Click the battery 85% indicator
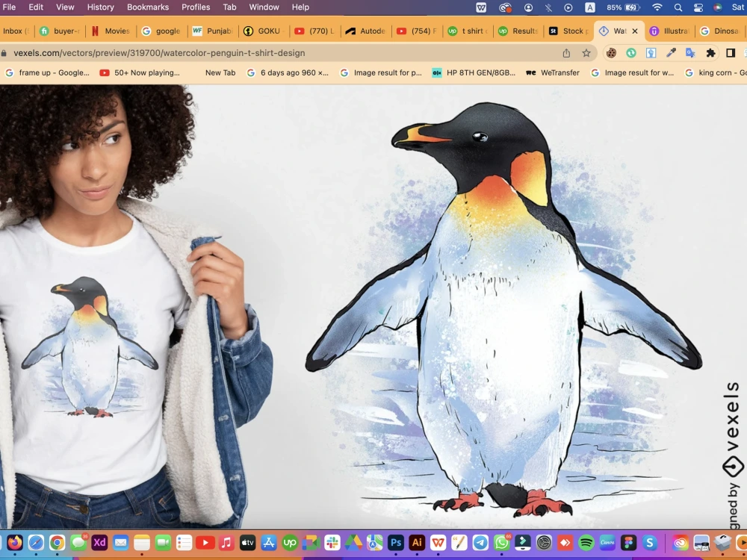The image size is (747, 560). click(622, 7)
